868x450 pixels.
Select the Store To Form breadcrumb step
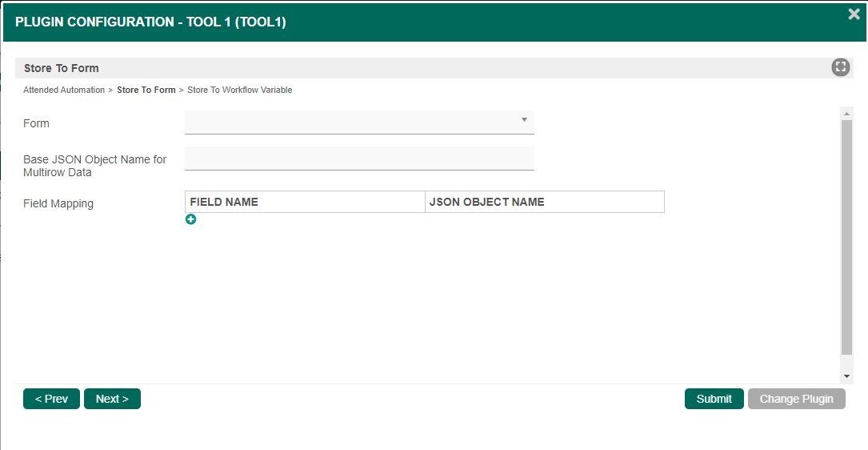[146, 90]
